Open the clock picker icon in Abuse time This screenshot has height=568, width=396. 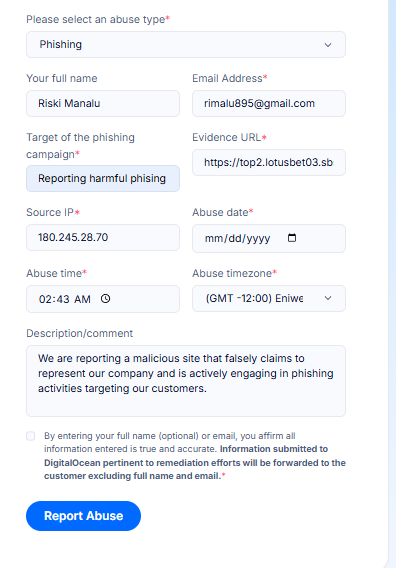coord(105,298)
